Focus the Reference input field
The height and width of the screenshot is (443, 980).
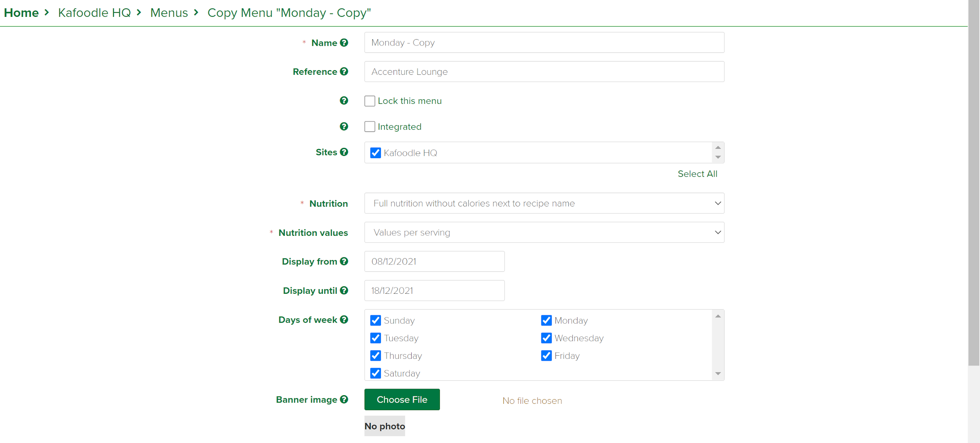(544, 72)
